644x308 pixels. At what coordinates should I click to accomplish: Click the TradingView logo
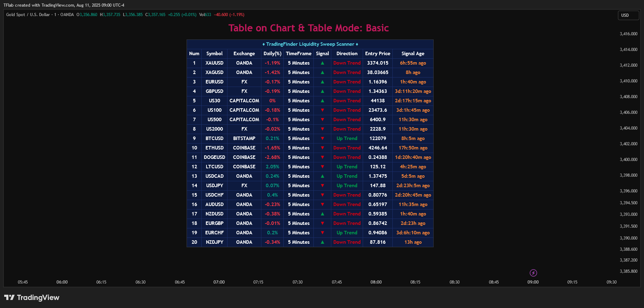pos(32,298)
